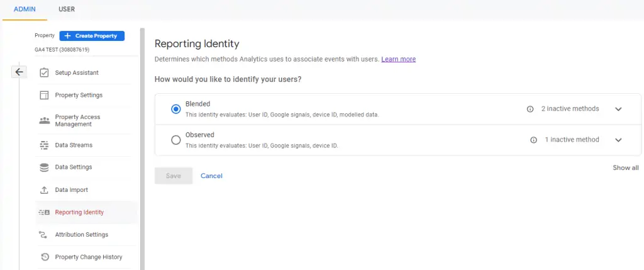Screen dimensions: 644x270
Task: Click the Property Settings layout icon
Action: click(x=44, y=95)
